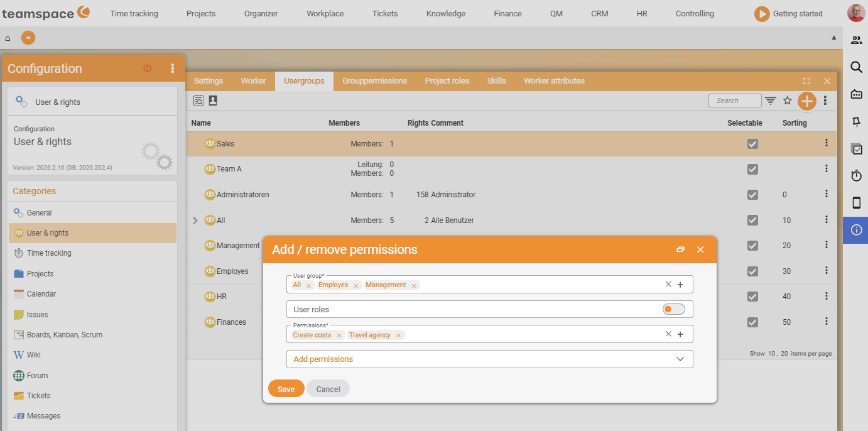Click the orange menu circle beside home

coord(28,38)
